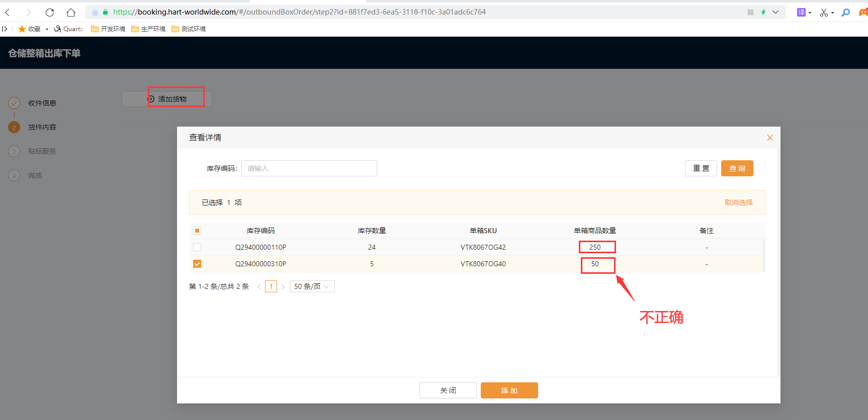Open the 50 条/页 page size dropdown
This screenshot has height=420, width=868.
click(312, 286)
